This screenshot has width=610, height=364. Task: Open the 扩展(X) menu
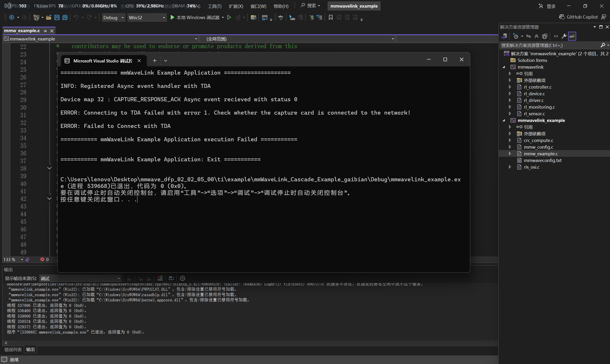pyautogui.click(x=236, y=6)
